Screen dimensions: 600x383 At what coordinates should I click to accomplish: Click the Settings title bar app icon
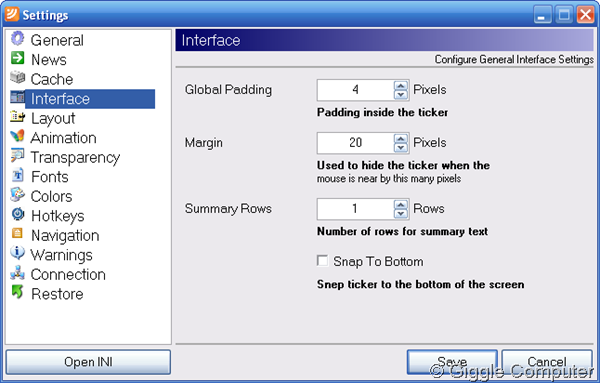12,14
